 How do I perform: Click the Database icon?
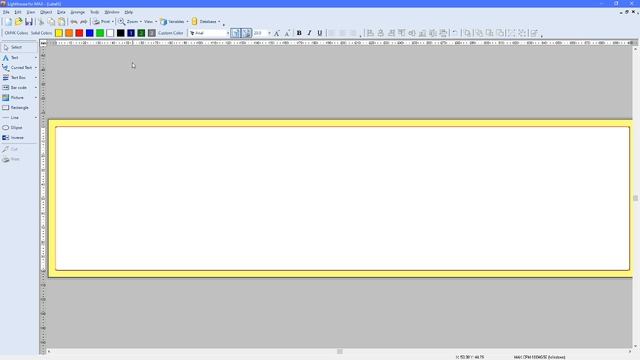[195, 22]
